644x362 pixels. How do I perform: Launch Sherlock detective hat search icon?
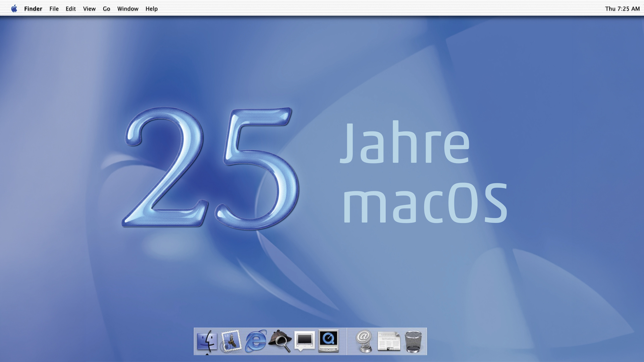[280, 341]
